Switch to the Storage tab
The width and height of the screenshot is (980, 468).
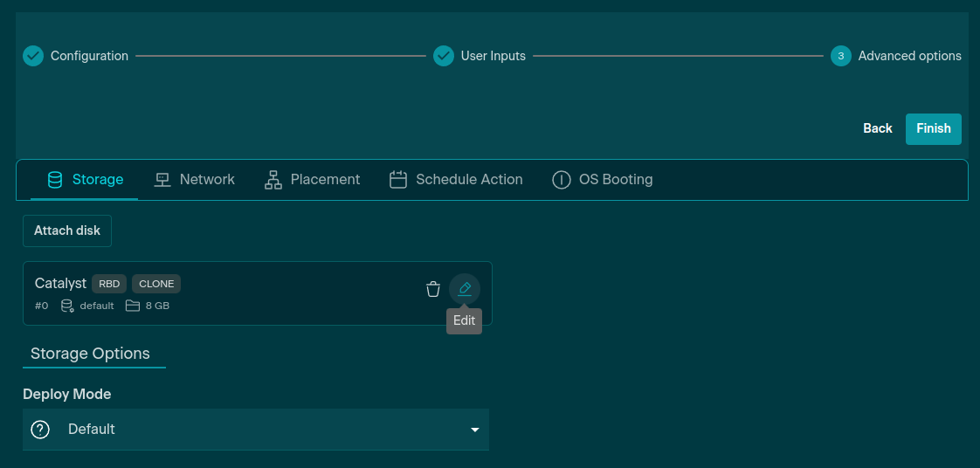(85, 180)
